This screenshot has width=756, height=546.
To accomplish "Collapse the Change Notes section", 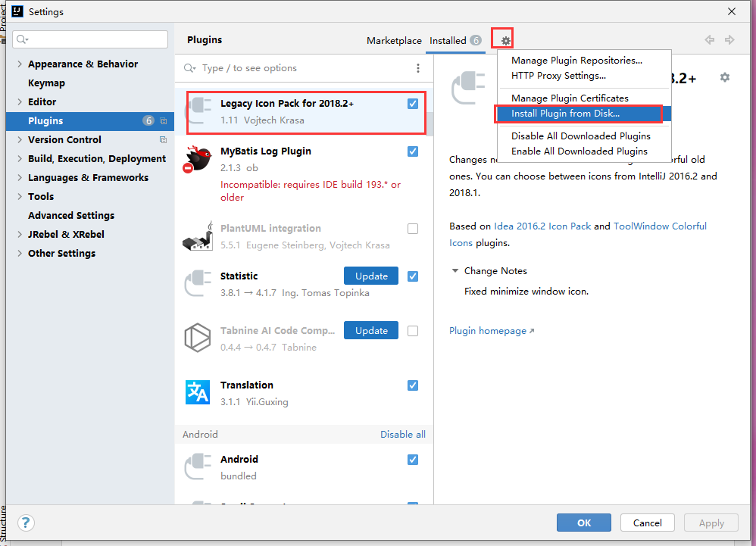I will click(455, 271).
